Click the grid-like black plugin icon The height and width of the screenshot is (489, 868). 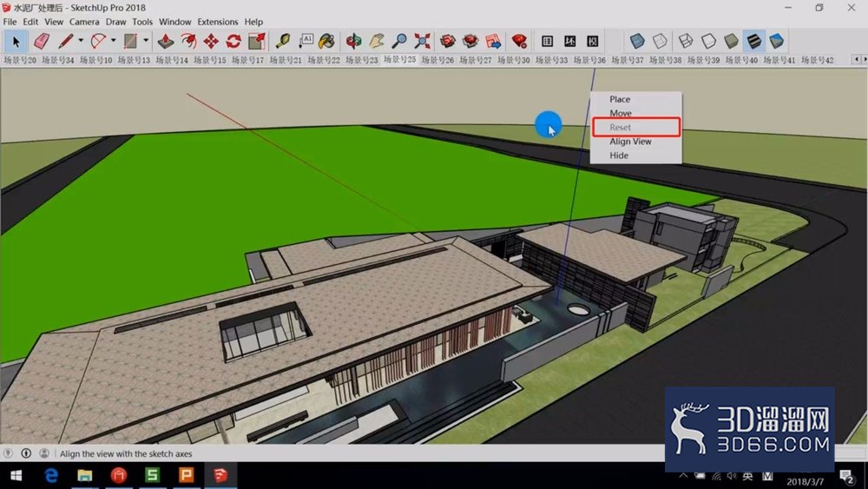[547, 42]
